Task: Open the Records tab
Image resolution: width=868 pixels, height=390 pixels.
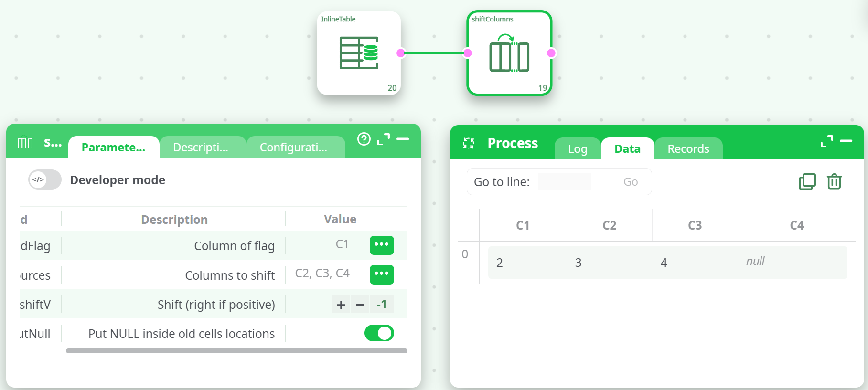Action: tap(688, 149)
